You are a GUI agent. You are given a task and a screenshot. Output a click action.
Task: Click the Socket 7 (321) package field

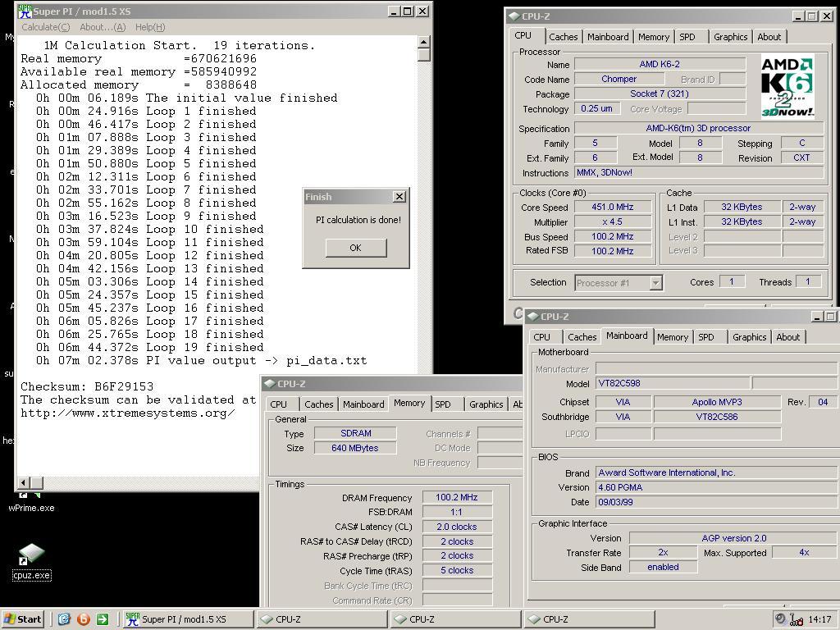click(x=660, y=94)
